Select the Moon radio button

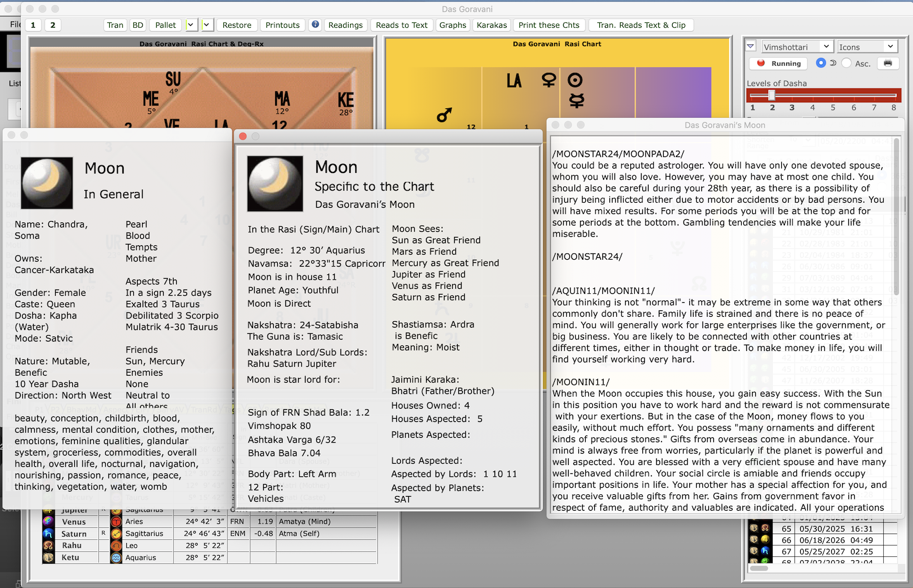[821, 63]
